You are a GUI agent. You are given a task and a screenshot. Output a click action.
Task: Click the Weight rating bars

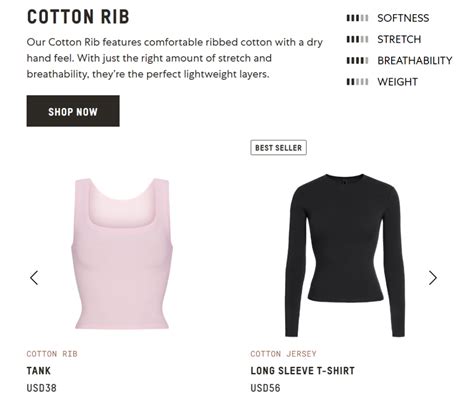point(357,82)
